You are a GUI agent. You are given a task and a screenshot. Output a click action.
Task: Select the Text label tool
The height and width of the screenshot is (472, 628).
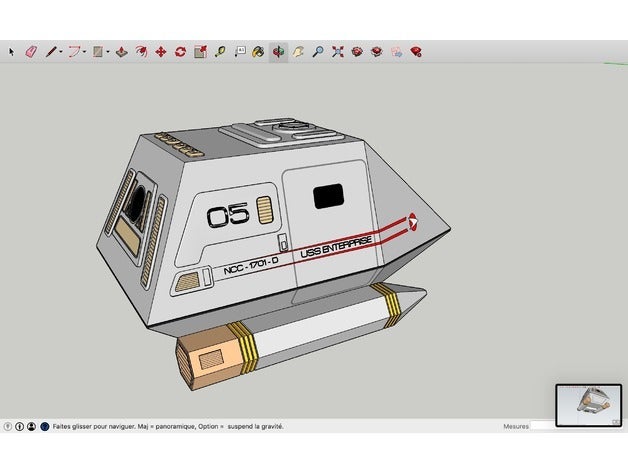(x=240, y=52)
